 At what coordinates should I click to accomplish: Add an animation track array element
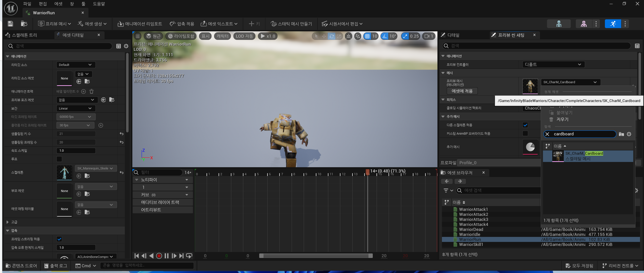pyautogui.click(x=84, y=92)
